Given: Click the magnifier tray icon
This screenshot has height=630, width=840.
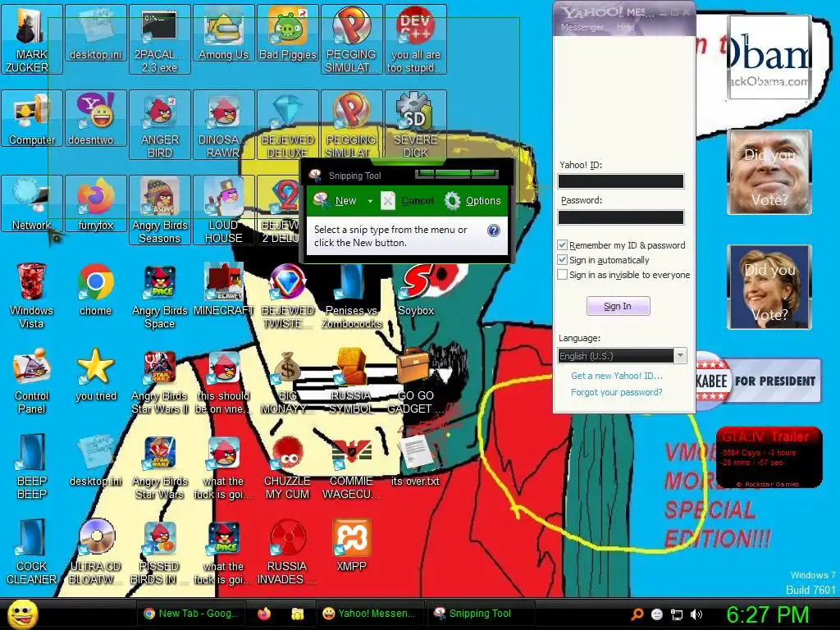Looking at the screenshot, I should pos(637,614).
